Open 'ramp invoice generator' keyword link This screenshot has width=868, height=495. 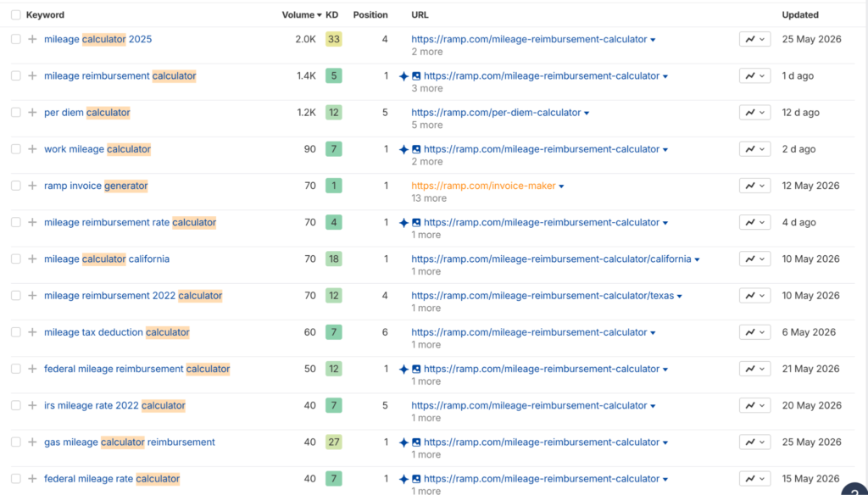[96, 186]
